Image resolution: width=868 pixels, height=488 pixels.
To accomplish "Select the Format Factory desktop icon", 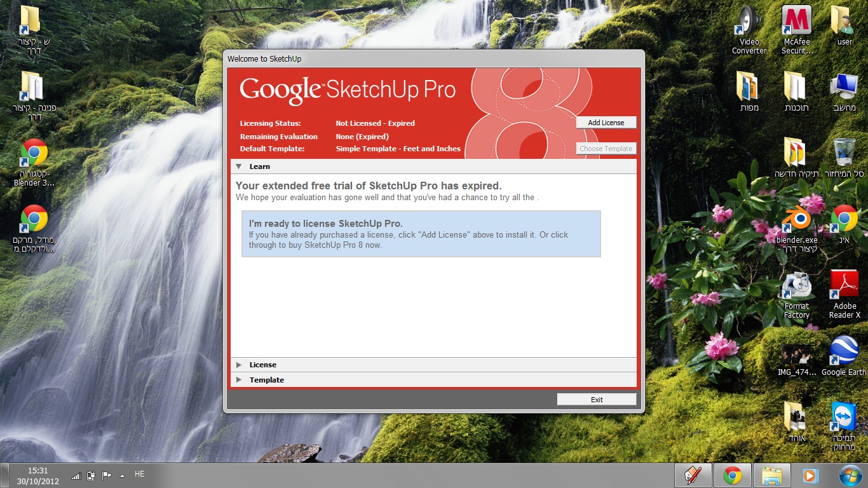I will [x=797, y=295].
